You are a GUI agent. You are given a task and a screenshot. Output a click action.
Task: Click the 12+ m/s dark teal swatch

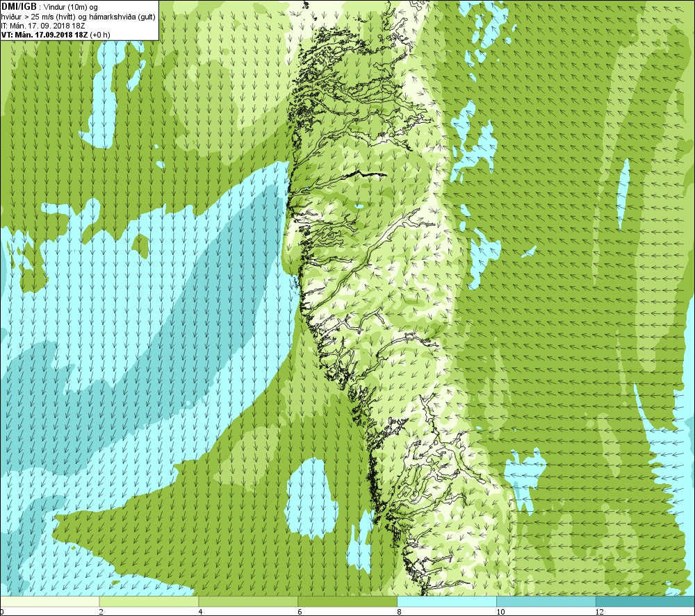(646, 601)
